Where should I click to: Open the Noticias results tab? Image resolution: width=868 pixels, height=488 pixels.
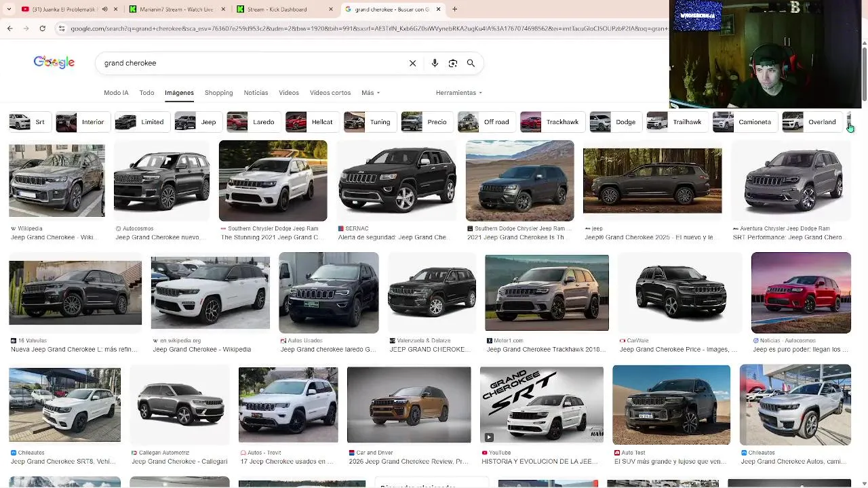[x=256, y=93]
